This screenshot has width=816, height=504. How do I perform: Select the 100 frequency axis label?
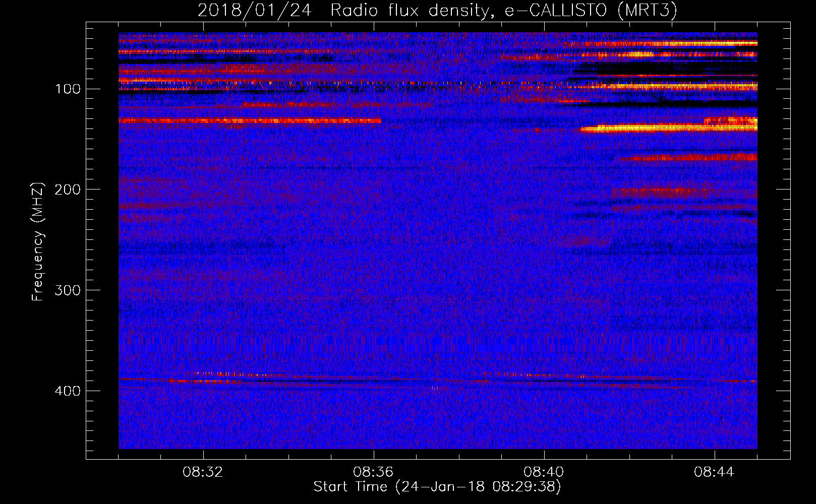coord(67,89)
